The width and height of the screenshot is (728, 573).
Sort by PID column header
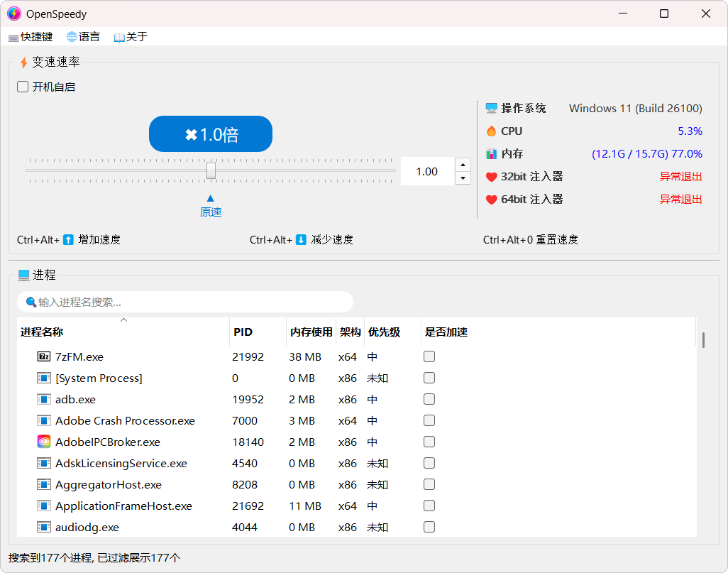pos(258,332)
